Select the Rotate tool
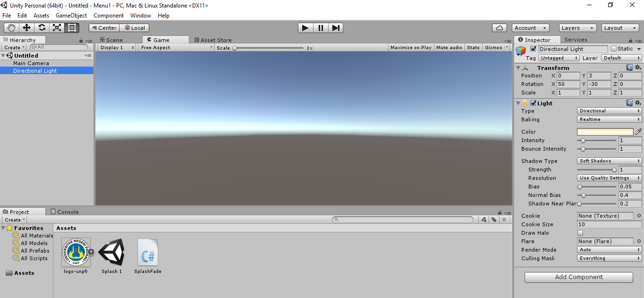The height and width of the screenshot is (298, 644). pyautogui.click(x=42, y=27)
